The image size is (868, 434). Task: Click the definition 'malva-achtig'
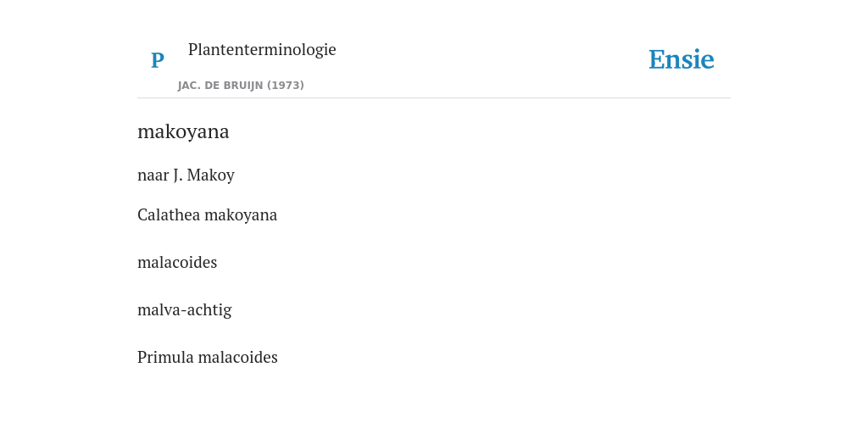[x=184, y=310]
